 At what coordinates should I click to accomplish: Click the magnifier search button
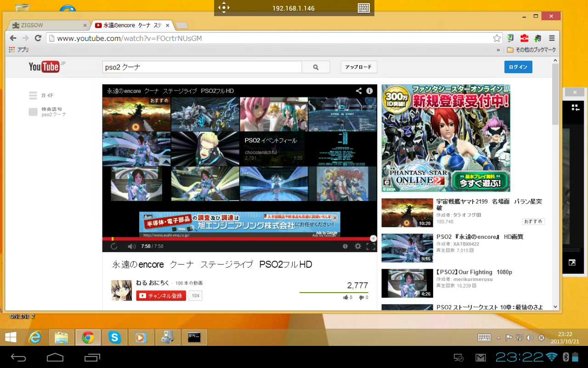point(316,67)
